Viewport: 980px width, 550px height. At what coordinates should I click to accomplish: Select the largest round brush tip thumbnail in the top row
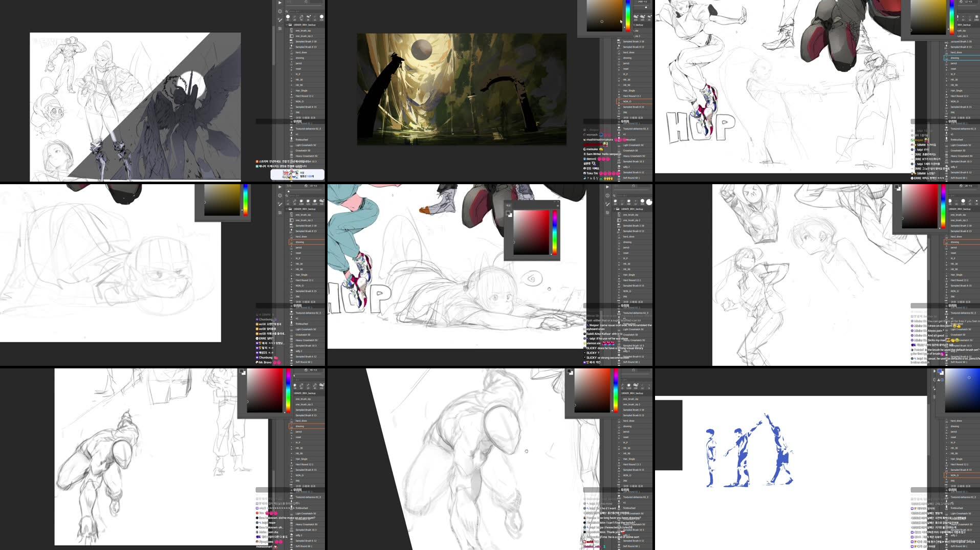pyautogui.click(x=321, y=17)
